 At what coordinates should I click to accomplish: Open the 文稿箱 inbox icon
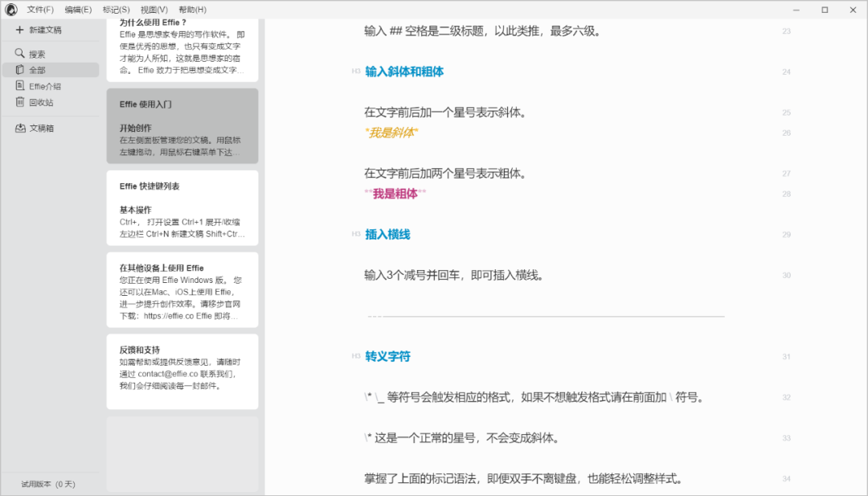click(19, 128)
